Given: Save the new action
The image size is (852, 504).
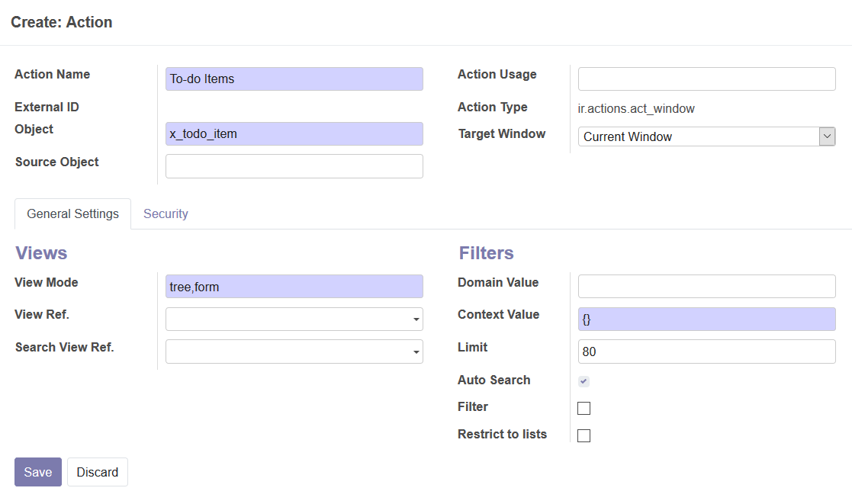Looking at the screenshot, I should (38, 472).
